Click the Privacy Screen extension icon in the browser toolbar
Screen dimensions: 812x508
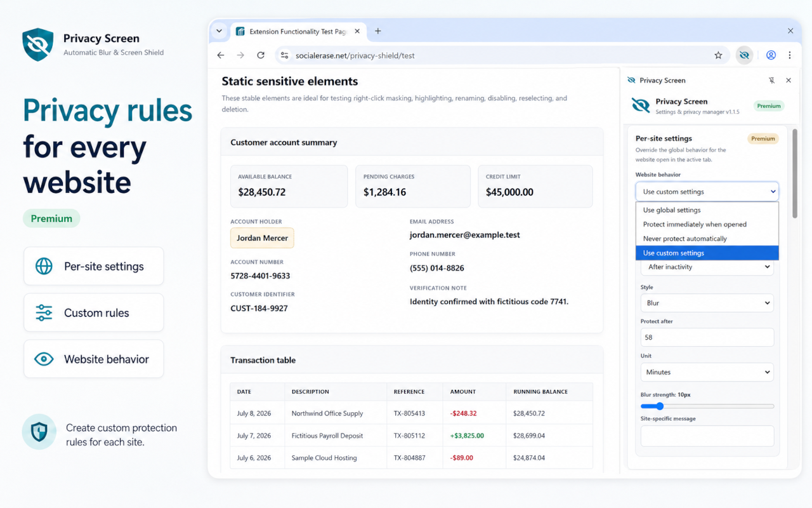click(x=744, y=55)
